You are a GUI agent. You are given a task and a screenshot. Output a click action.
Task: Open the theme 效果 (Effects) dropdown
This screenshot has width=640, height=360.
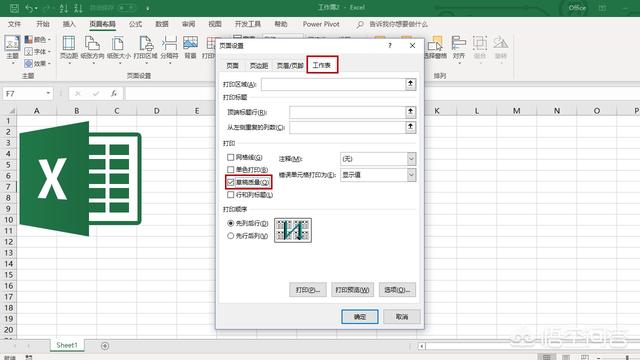(x=38, y=63)
